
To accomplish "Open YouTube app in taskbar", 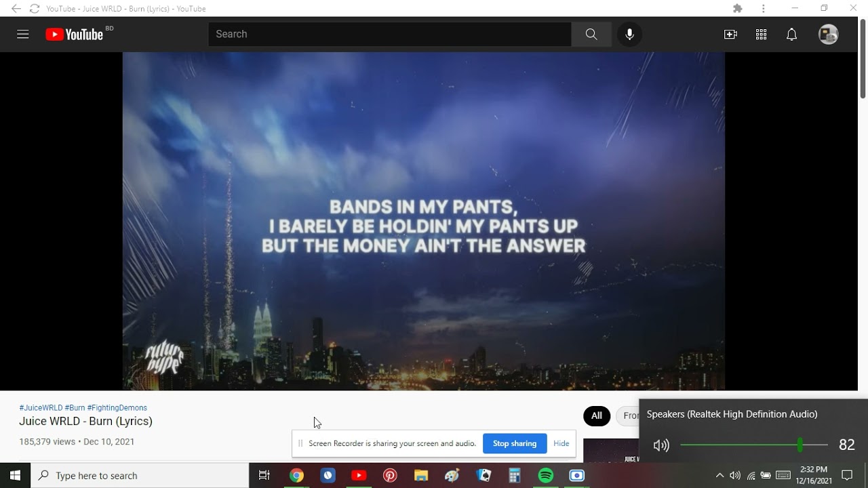I will pos(359,475).
